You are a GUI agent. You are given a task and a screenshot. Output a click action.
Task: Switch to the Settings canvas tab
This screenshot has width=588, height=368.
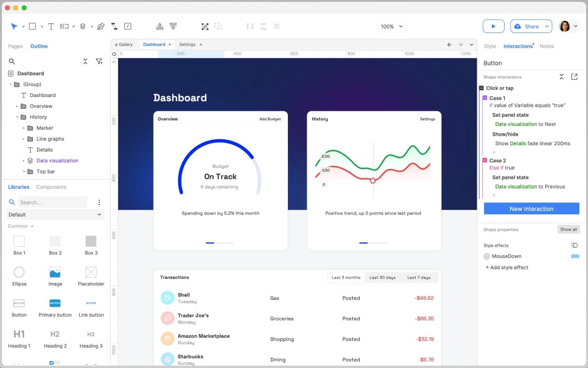tap(187, 45)
